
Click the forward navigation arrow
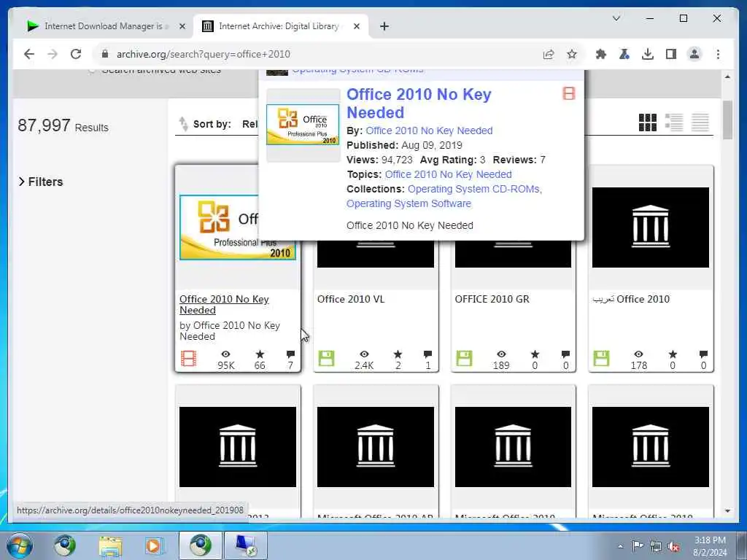coord(53,54)
